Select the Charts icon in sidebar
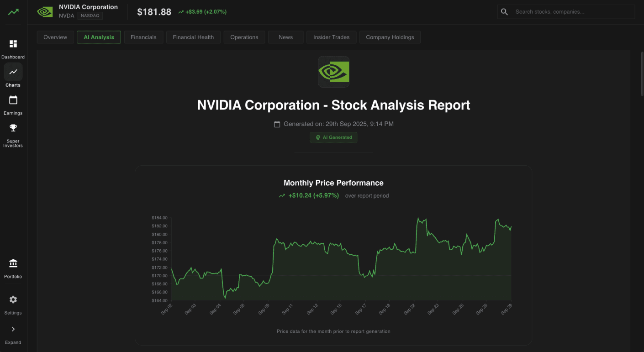Screen dimensions: 644x352 [13, 72]
